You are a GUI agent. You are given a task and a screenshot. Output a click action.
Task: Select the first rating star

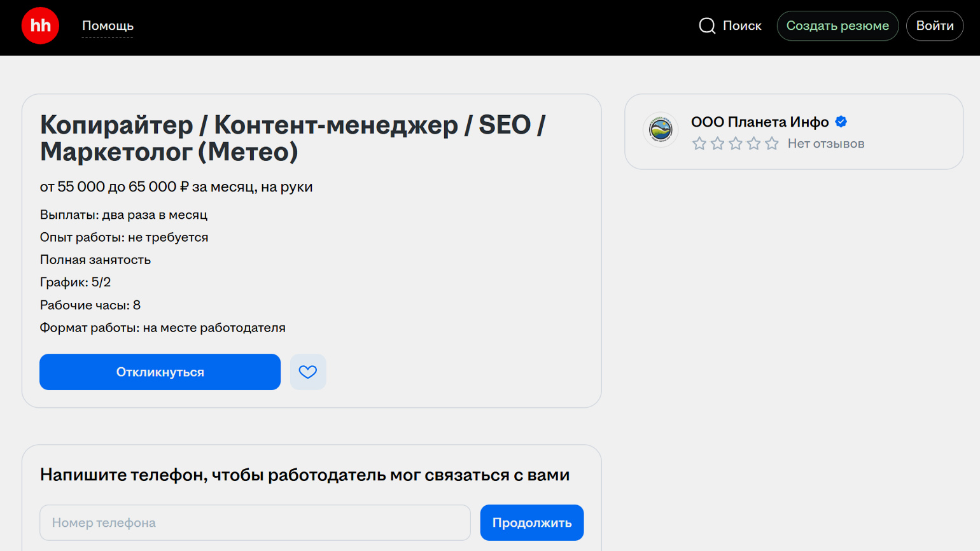pyautogui.click(x=699, y=144)
